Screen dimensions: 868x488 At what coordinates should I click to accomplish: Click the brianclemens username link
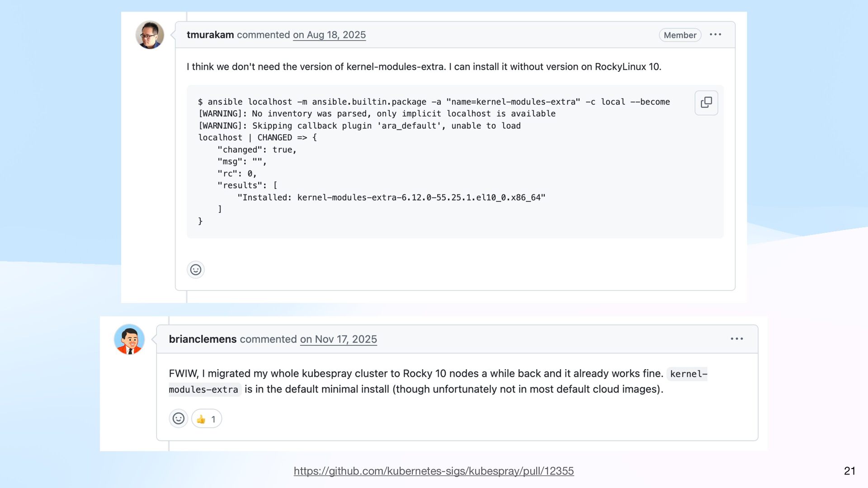[203, 339]
